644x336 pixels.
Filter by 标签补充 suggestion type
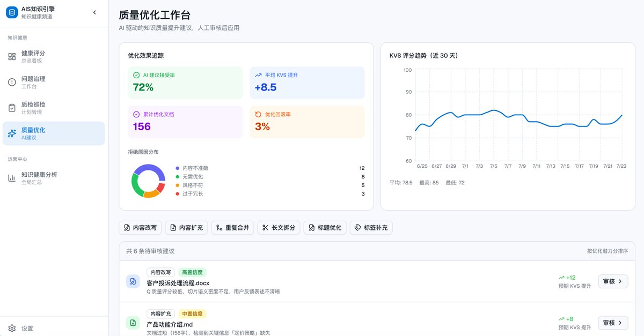click(x=371, y=228)
